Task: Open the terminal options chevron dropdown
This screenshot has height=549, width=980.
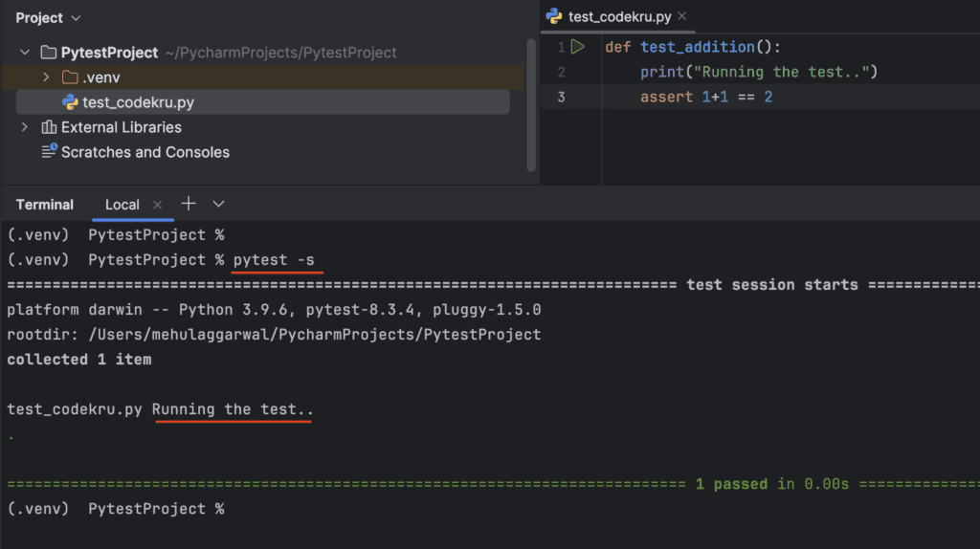Action: (x=218, y=204)
